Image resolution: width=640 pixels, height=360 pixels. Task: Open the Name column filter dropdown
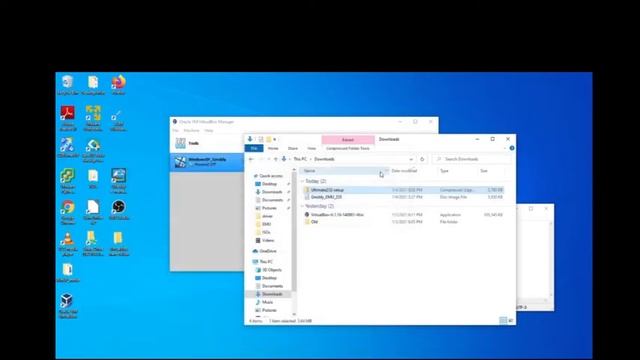tap(386, 171)
